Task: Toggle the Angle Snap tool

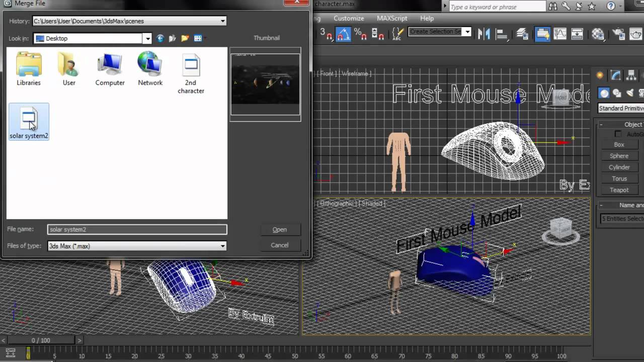Action: click(x=343, y=34)
